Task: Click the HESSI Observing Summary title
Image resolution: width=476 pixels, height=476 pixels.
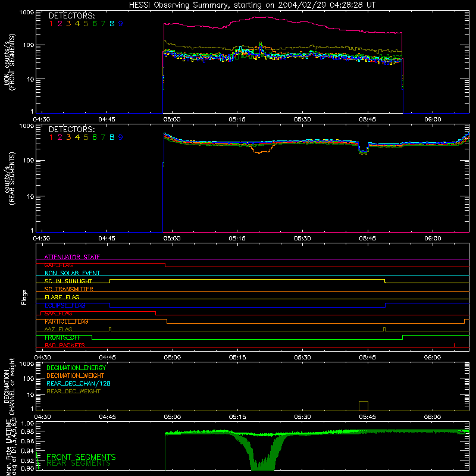Action: click(x=252, y=5)
